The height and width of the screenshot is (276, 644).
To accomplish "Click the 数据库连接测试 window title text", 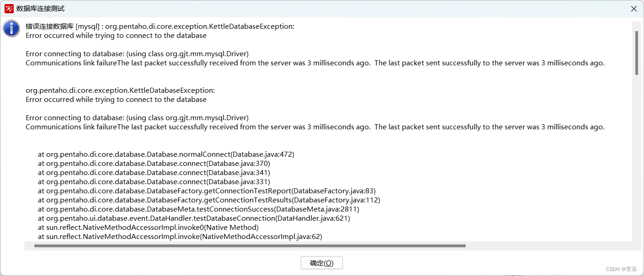I will 40,9.
